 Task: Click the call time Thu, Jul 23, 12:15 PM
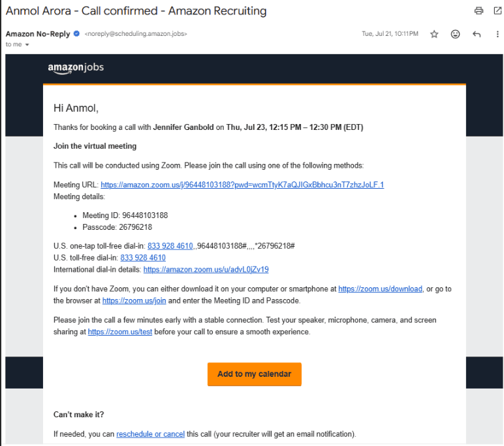point(264,127)
